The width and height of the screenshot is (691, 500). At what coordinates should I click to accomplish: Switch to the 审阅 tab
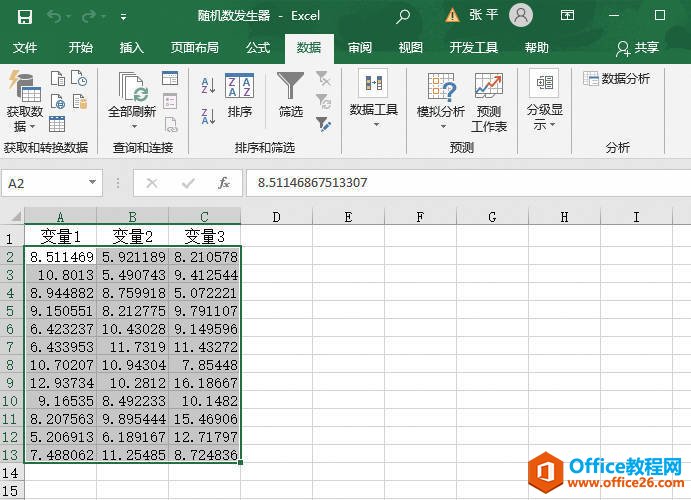coord(360,48)
